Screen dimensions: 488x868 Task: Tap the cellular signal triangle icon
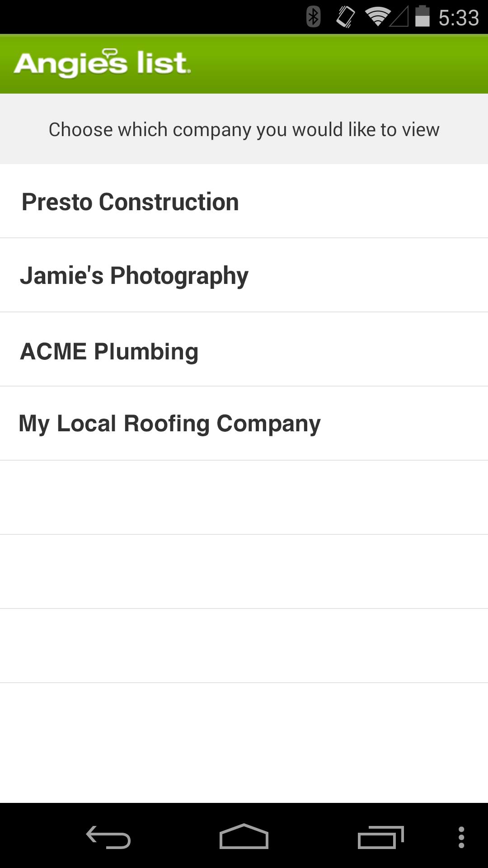pyautogui.click(x=399, y=17)
